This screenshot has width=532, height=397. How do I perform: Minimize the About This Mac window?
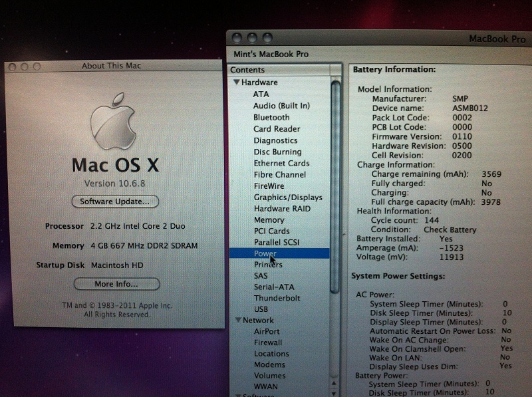click(25, 67)
